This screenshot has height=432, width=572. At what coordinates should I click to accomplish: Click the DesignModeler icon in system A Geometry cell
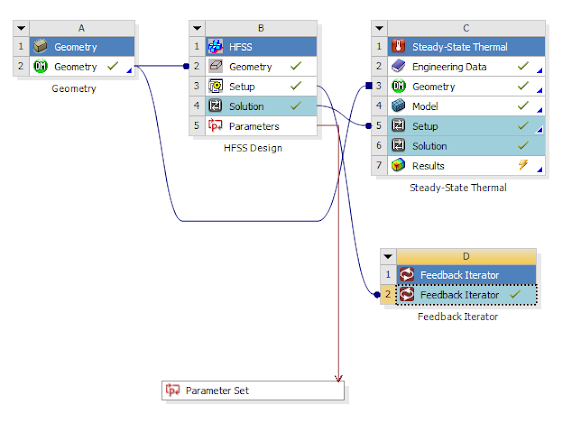[40, 66]
